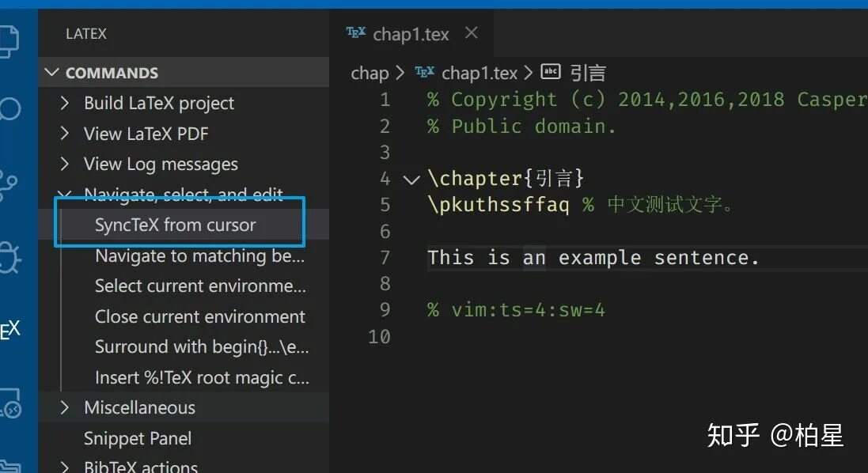
Task: Fold the chapter block on line 4
Action: pyautogui.click(x=411, y=179)
